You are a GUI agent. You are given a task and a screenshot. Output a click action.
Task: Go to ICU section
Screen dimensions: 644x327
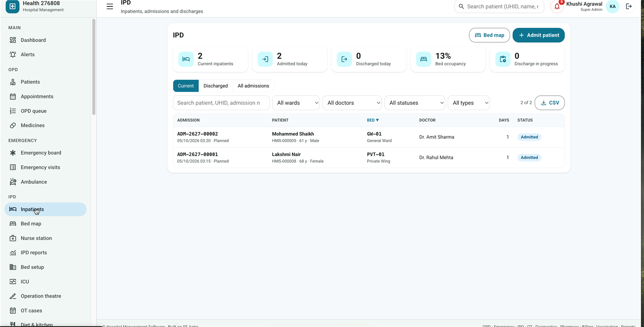coord(45,282)
